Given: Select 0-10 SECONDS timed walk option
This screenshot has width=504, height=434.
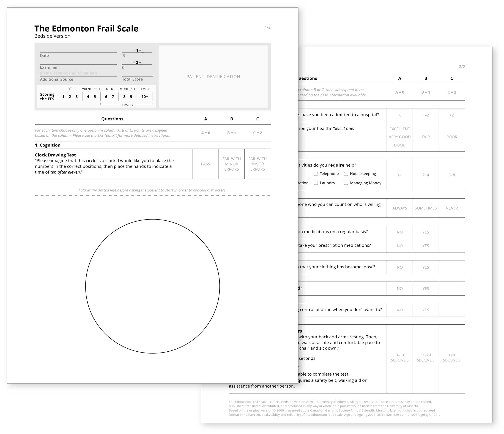Looking at the screenshot, I should (x=400, y=353).
